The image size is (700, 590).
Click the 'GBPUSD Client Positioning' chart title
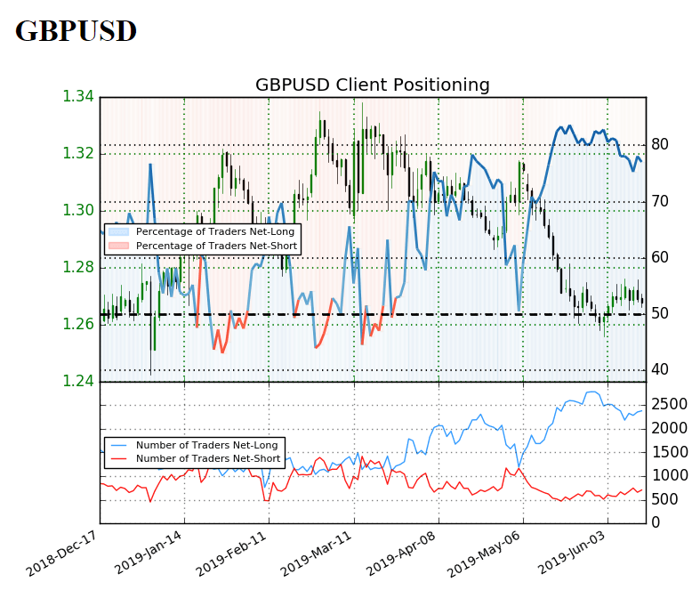click(x=372, y=85)
